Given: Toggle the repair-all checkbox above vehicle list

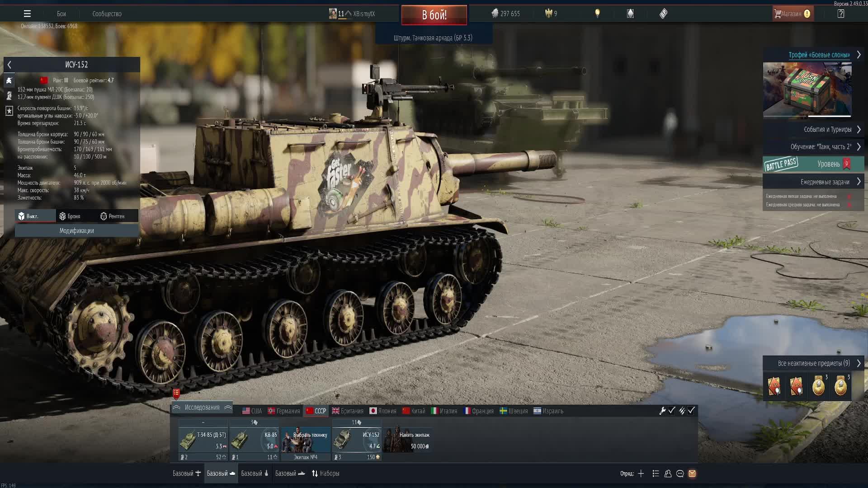Looking at the screenshot, I should point(671,411).
